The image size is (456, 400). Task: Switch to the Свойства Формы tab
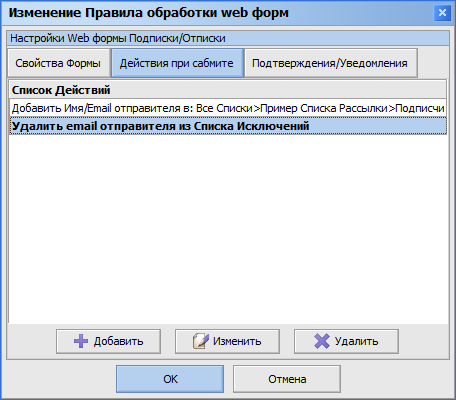58,63
